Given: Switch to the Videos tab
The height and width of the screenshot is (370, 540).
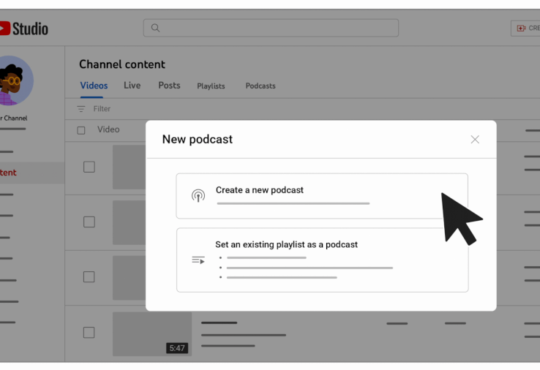Looking at the screenshot, I should (94, 85).
